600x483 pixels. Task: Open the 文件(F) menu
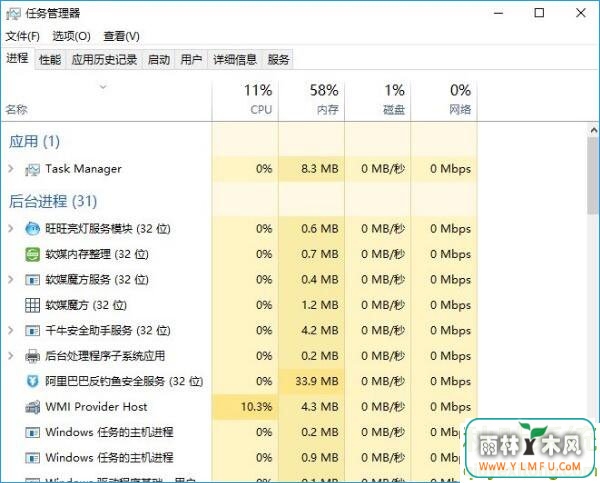coord(23,36)
